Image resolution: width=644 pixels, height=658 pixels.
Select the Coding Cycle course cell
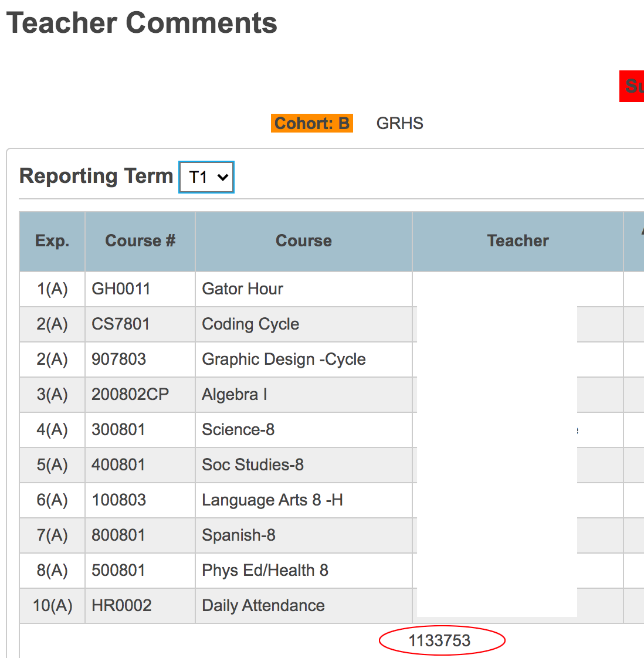pyautogui.click(x=304, y=324)
